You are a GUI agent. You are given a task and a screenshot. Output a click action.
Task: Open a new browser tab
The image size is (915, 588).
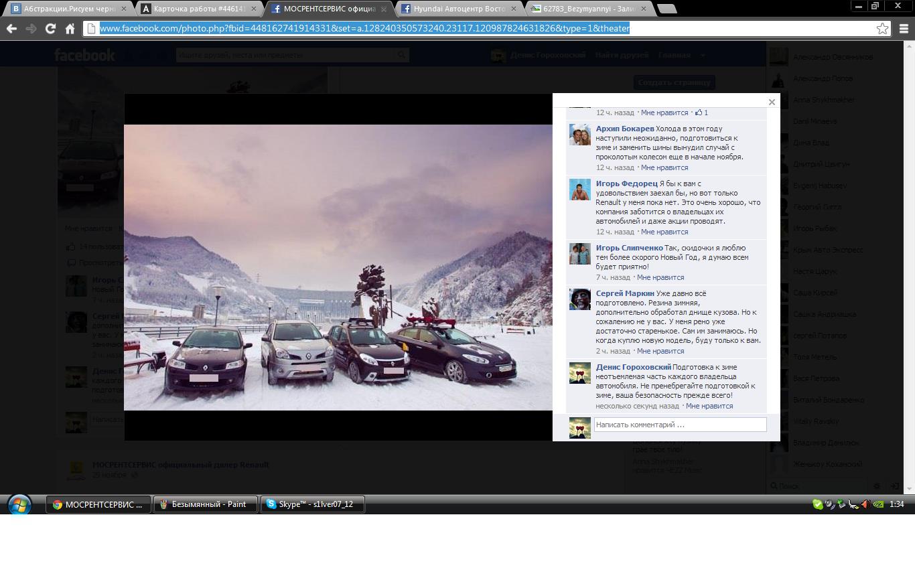(x=666, y=9)
